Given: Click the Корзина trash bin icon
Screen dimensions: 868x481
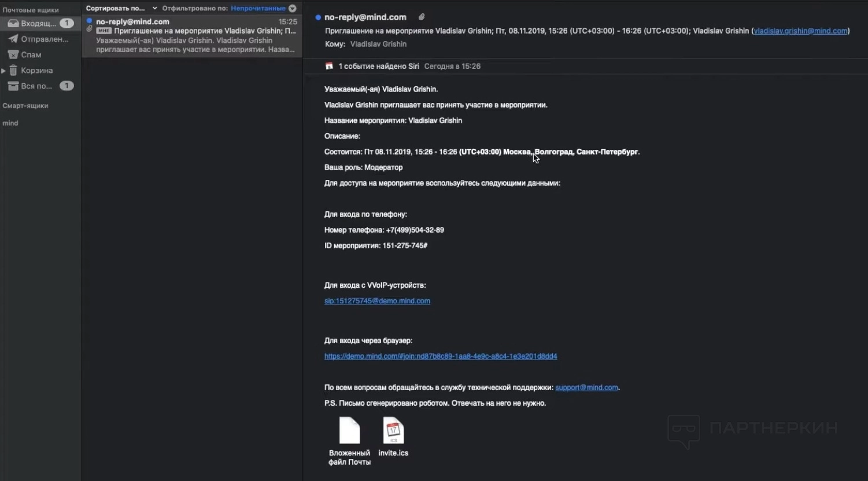Looking at the screenshot, I should click(13, 71).
